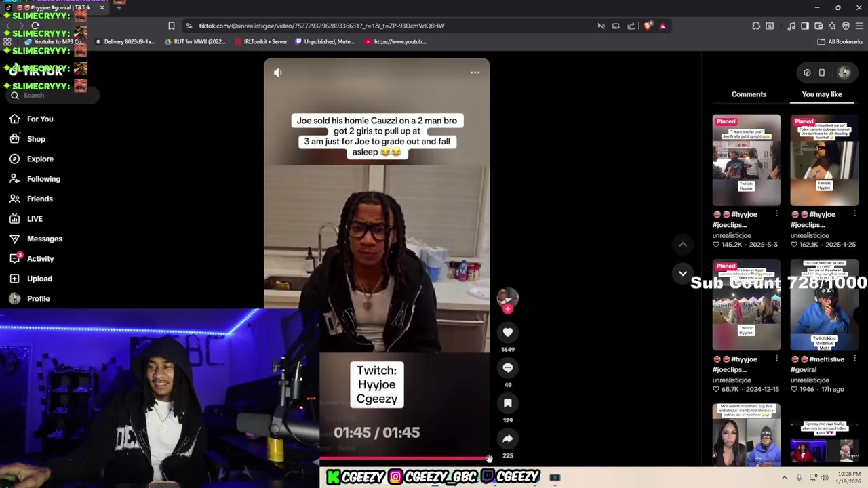Open the Leo AI sparkle icon
This screenshot has height=488, width=868.
tap(832, 26)
